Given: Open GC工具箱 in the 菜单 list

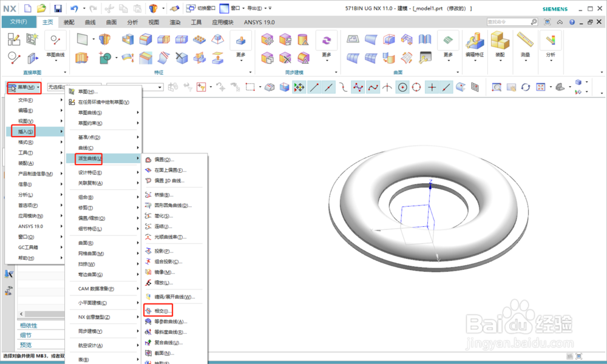Looking at the screenshot, I should pos(35,247).
